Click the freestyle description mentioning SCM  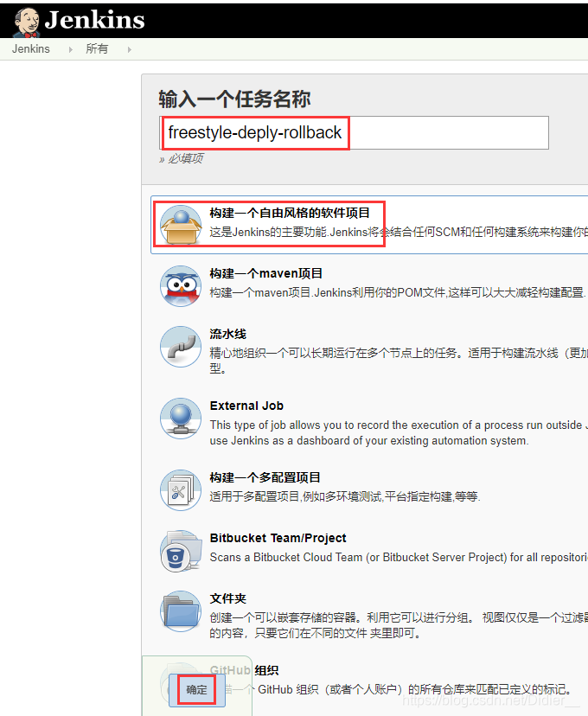(x=399, y=232)
